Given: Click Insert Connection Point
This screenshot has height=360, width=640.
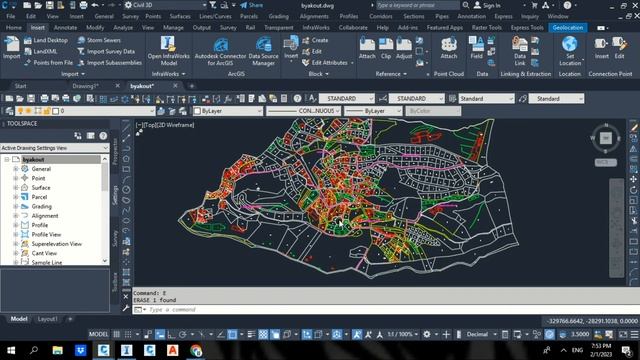Looking at the screenshot, I should (x=601, y=48).
